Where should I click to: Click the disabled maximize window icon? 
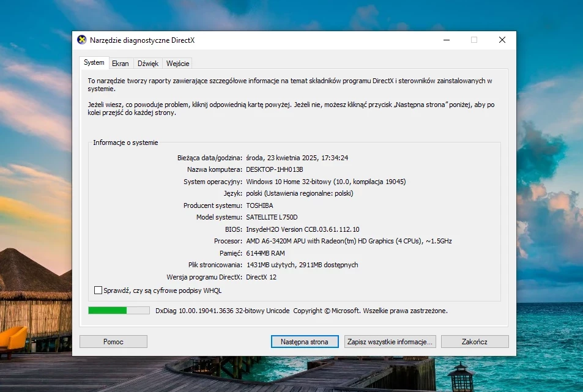point(474,40)
